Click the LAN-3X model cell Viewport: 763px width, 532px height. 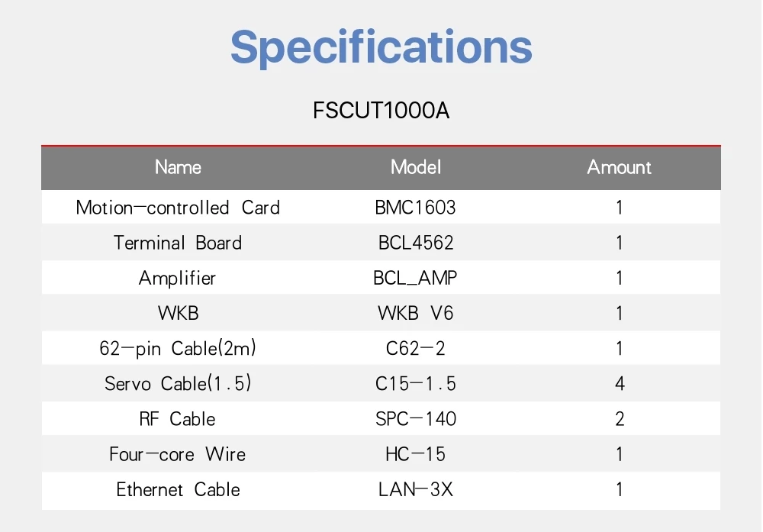click(416, 490)
